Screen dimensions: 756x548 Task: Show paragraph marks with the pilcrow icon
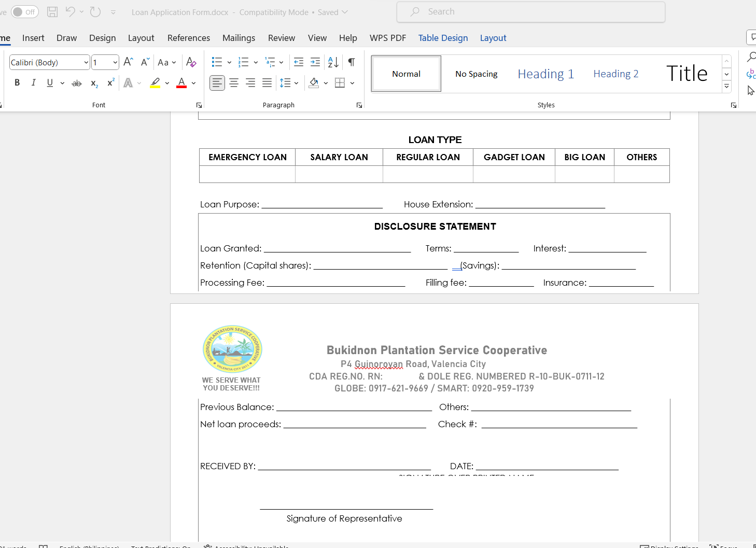pos(352,62)
